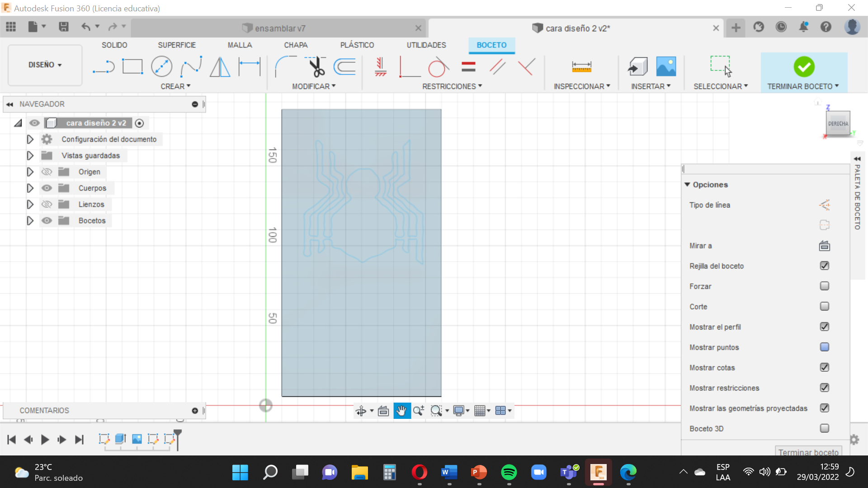Hide the Cuerpos folder with eye icon
This screenshot has width=868, height=488.
coord(47,188)
